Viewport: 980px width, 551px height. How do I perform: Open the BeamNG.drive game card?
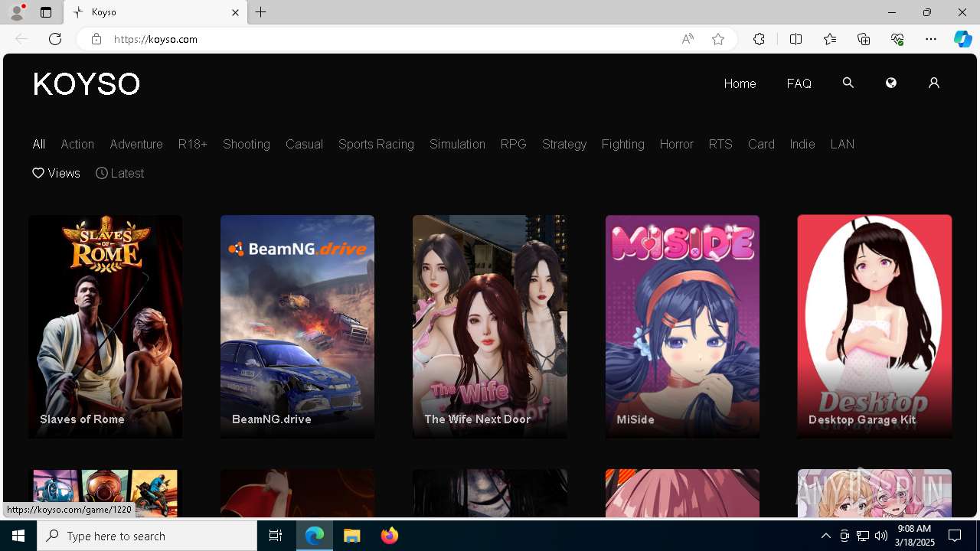297,327
